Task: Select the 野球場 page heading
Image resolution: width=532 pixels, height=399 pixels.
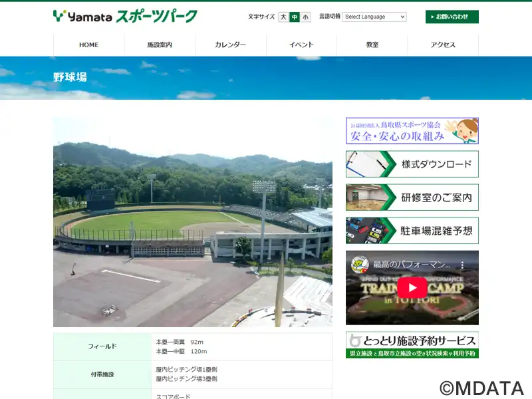Action: pyautogui.click(x=70, y=77)
